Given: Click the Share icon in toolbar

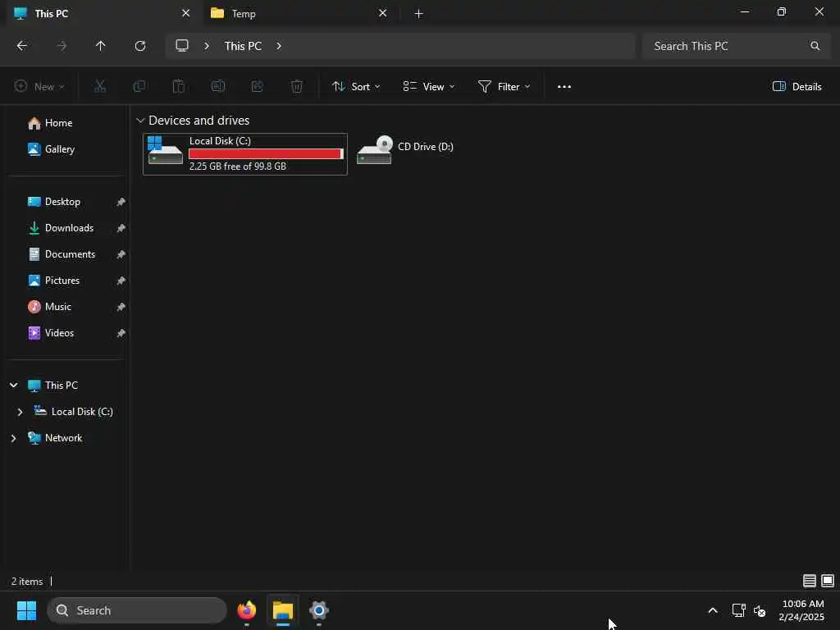Looking at the screenshot, I should 258,86.
